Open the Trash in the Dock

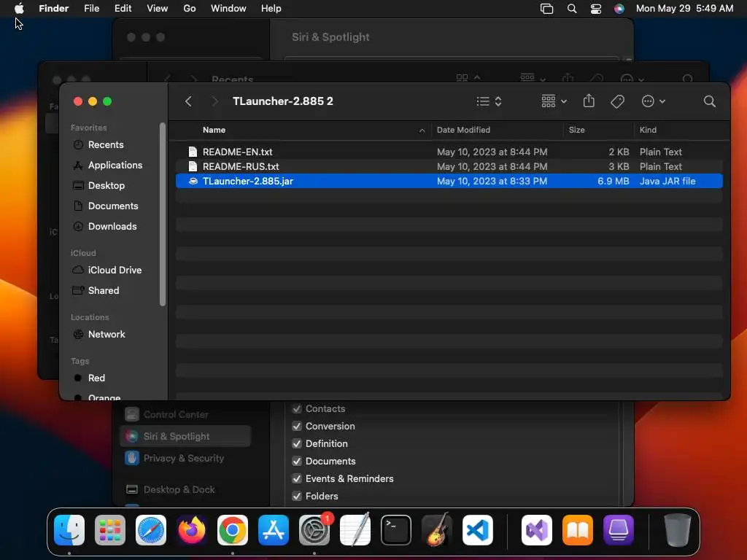(678, 530)
